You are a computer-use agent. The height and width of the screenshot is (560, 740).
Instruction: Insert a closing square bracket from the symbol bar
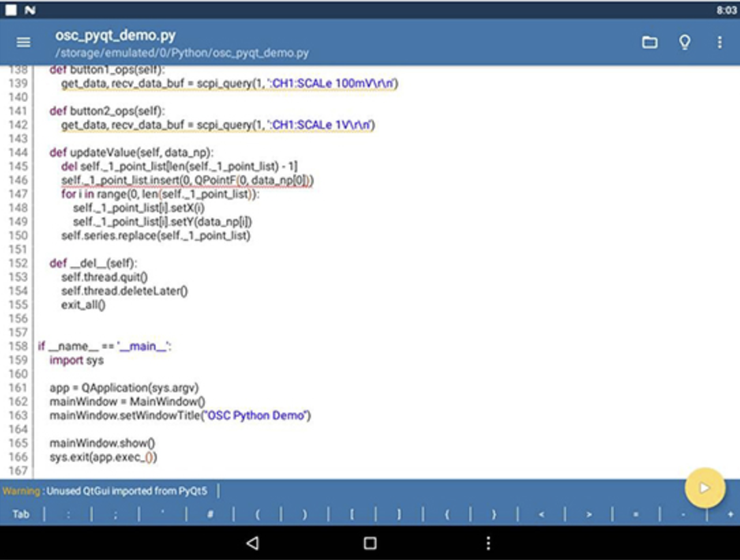pos(399,514)
